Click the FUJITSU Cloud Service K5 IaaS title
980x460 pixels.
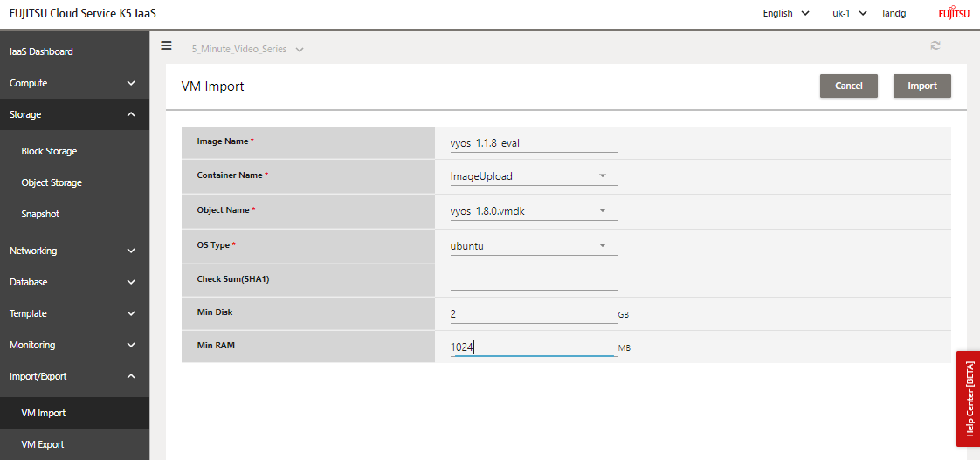pos(82,14)
